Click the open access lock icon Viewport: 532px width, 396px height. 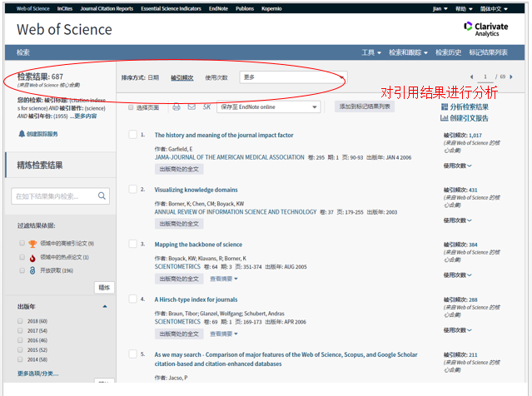pos(32,270)
